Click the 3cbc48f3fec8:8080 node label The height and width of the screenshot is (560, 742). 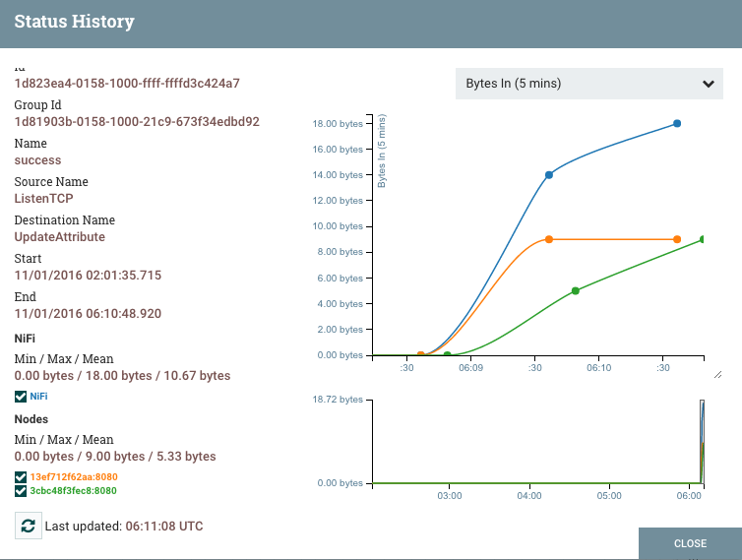pyautogui.click(x=74, y=491)
